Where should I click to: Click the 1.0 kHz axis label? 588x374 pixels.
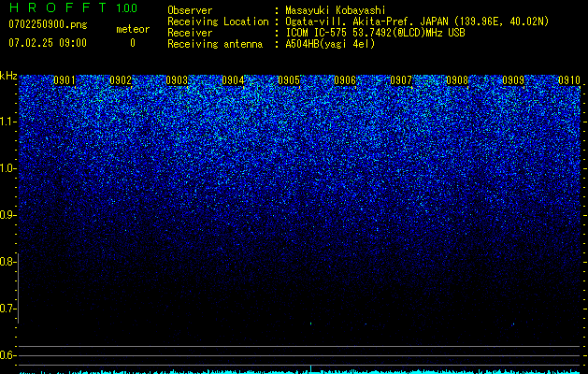[7, 168]
